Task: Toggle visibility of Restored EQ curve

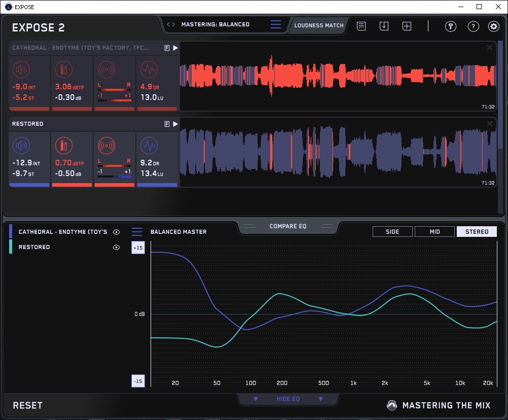Action: [x=117, y=247]
